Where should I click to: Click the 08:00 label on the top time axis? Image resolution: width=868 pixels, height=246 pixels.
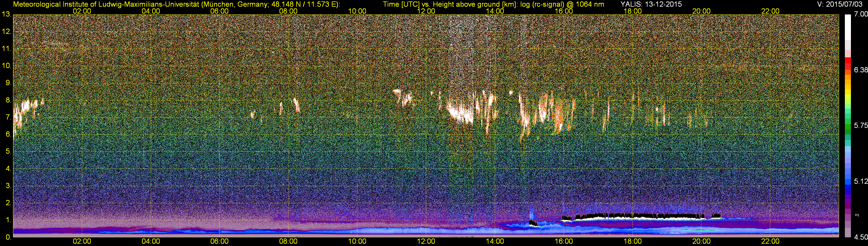[288, 11]
